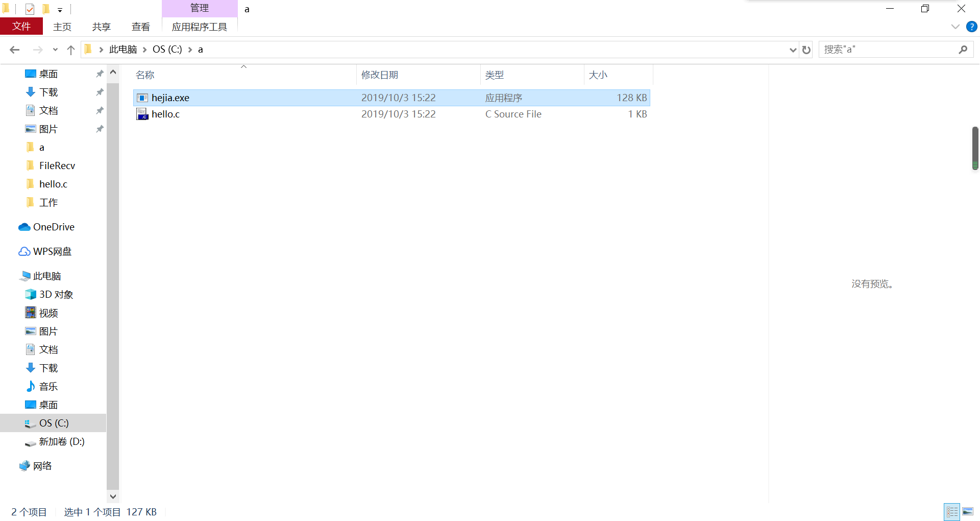Click the hello.c source file icon
The height and width of the screenshot is (521, 980).
(142, 114)
